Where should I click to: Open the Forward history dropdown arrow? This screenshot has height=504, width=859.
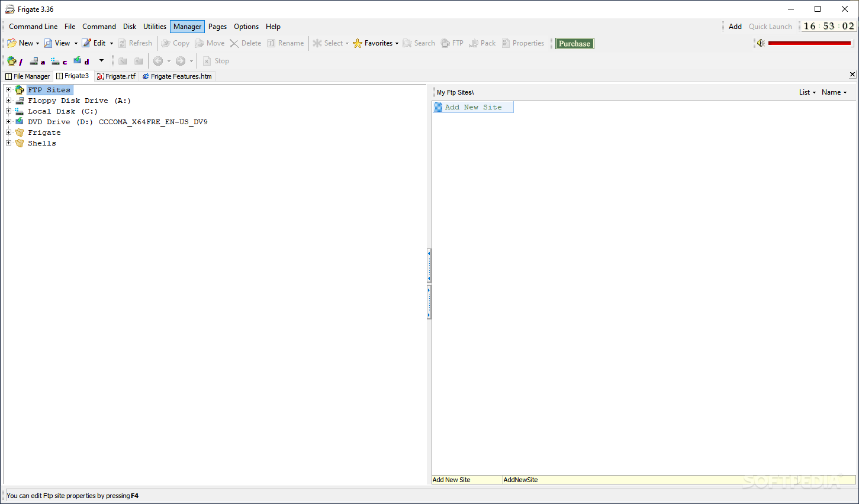click(191, 61)
